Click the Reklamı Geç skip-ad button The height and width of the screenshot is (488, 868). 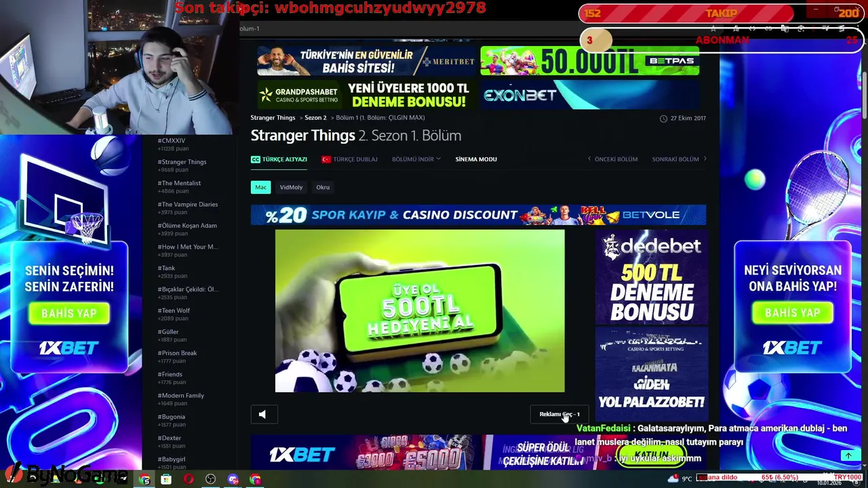click(x=559, y=414)
